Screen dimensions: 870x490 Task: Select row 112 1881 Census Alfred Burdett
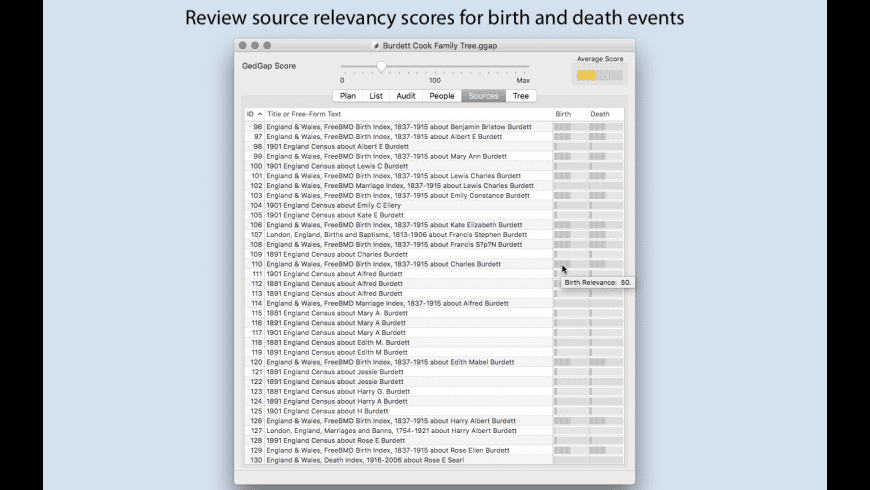coord(434,284)
